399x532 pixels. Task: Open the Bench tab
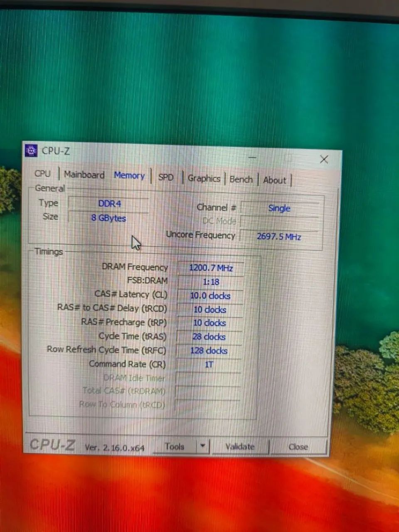pos(241,179)
